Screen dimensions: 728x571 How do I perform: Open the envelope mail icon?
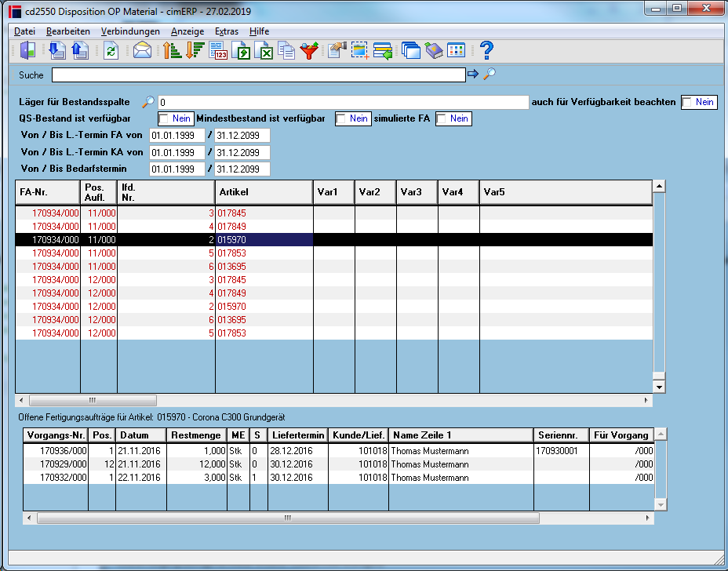coord(142,50)
